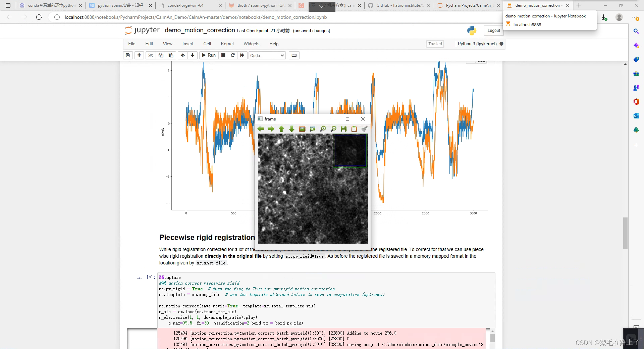Click the page vertical scrollbar thumb
The height and width of the screenshot is (349, 644).
(625, 233)
